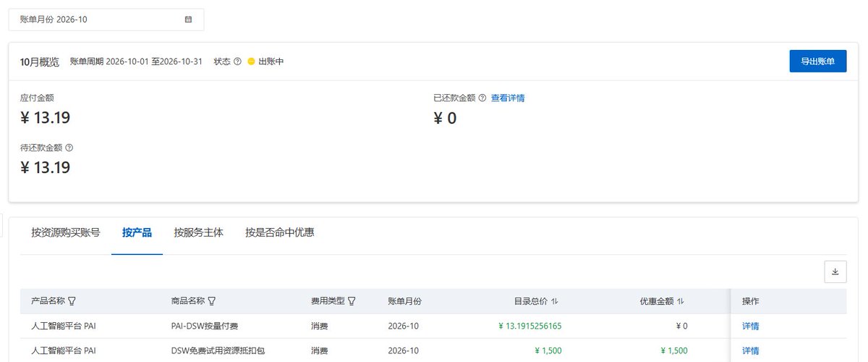Image resolution: width=868 pixels, height=362 pixels.
Task: Click the ¥ 13.19 amount under 应付金额
Action: coord(45,118)
